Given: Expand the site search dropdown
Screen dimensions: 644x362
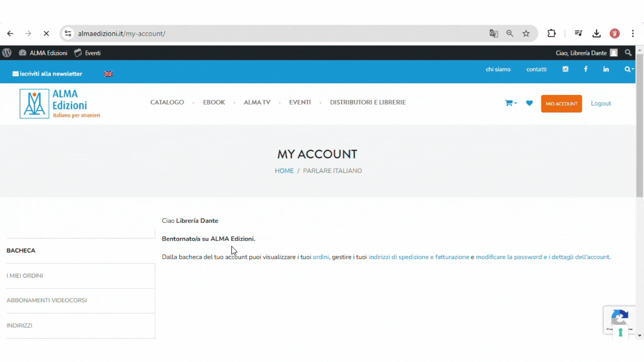Looking at the screenshot, I should coord(629,69).
